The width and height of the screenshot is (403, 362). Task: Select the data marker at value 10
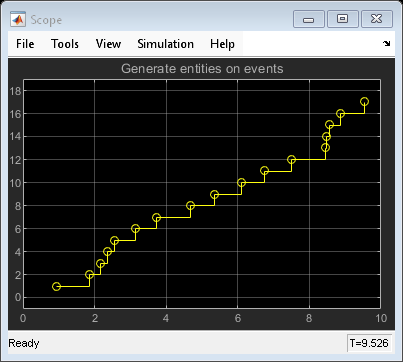pyautogui.click(x=241, y=183)
